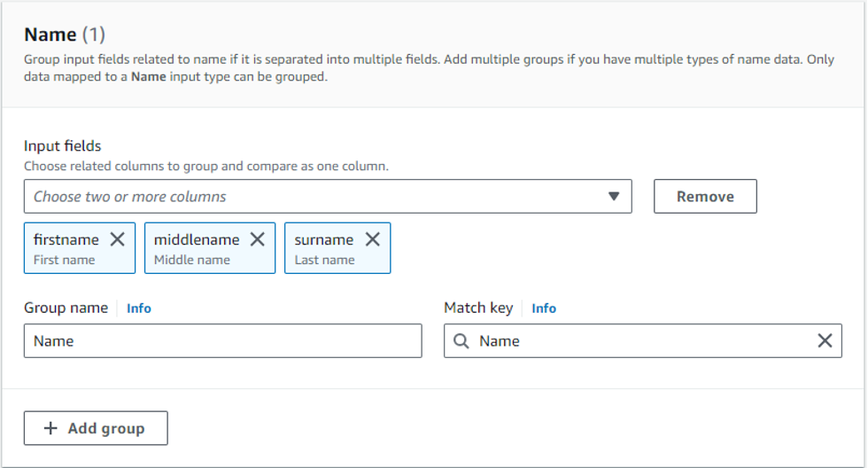The height and width of the screenshot is (468, 868).
Task: Select the surname Last name chip
Action: tap(324, 249)
